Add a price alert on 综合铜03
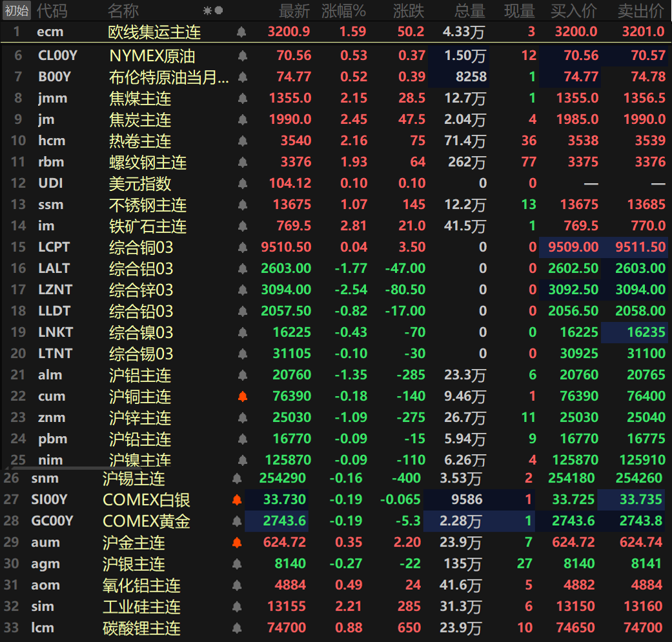672x642 pixels. [x=243, y=248]
